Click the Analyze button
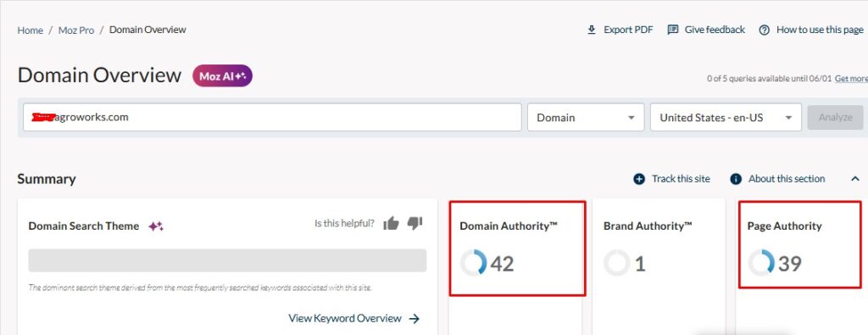Viewport: 868px width, 335px height. (x=835, y=117)
